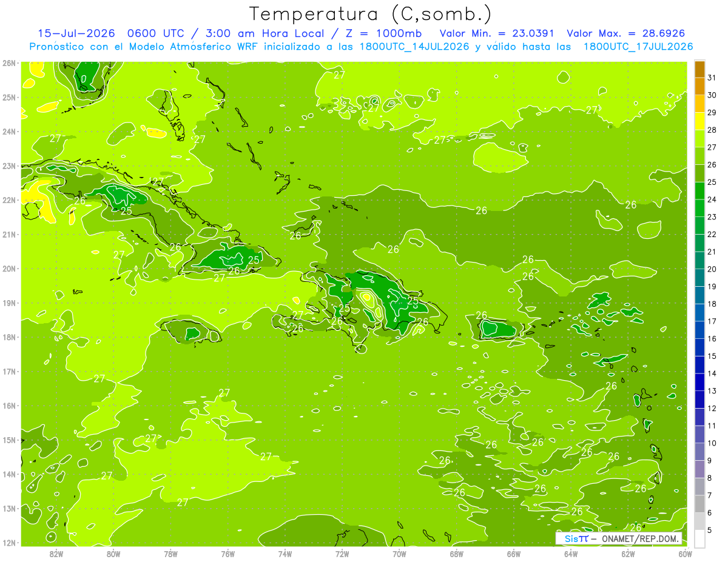The height and width of the screenshot is (562, 728).
Task: Click the yellow legend swatch between 28 and 29
Action: click(x=699, y=121)
